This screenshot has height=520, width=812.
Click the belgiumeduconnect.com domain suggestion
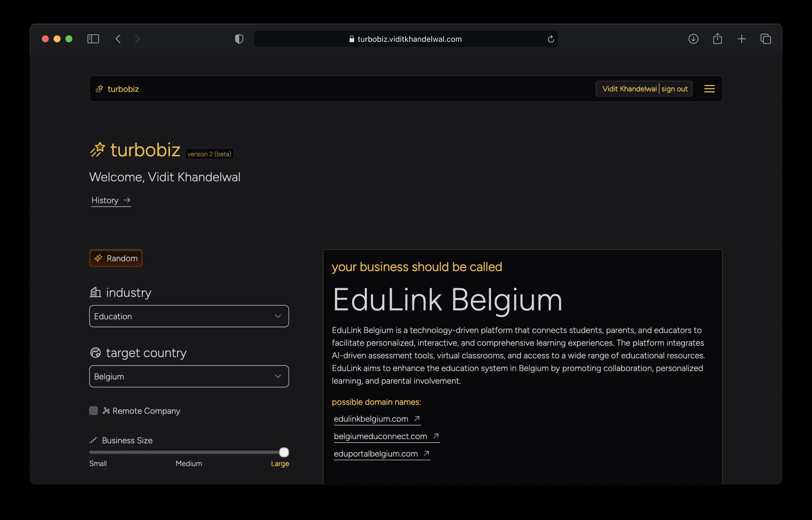tap(380, 436)
